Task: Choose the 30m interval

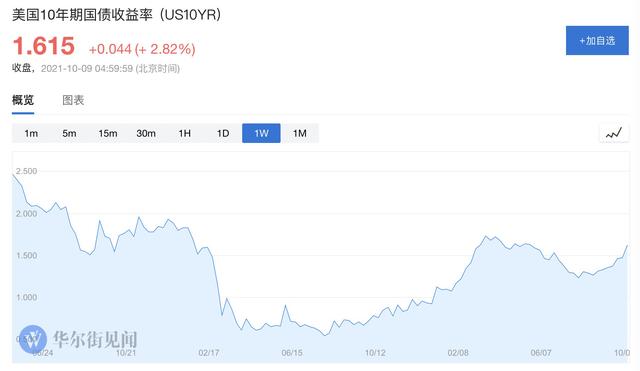Action: pos(146,133)
